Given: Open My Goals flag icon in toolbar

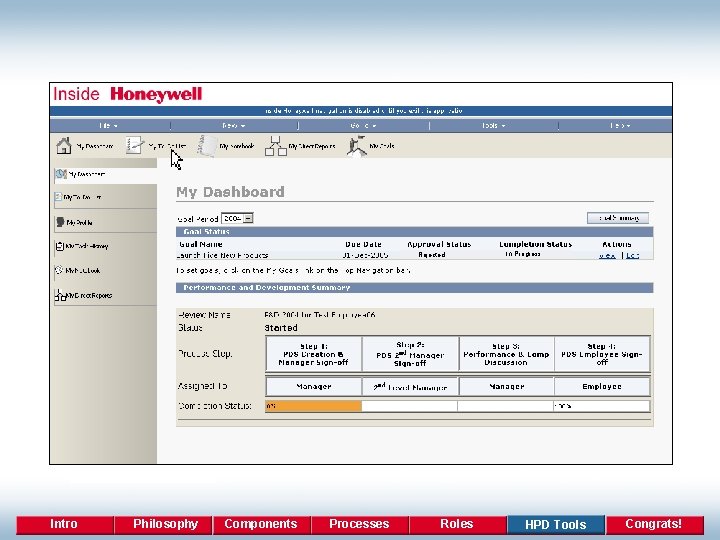Looking at the screenshot, I should pos(357,146).
